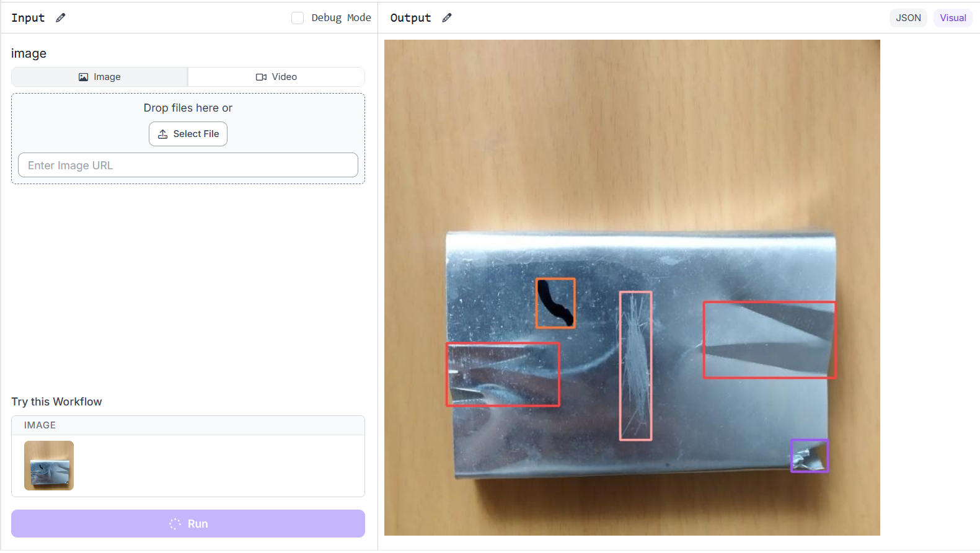Enable the Debug Mode checkbox

(x=298, y=18)
